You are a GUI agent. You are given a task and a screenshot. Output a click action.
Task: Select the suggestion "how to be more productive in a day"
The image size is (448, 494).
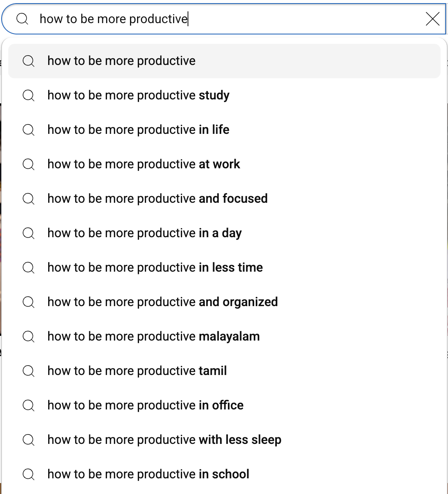tap(144, 233)
